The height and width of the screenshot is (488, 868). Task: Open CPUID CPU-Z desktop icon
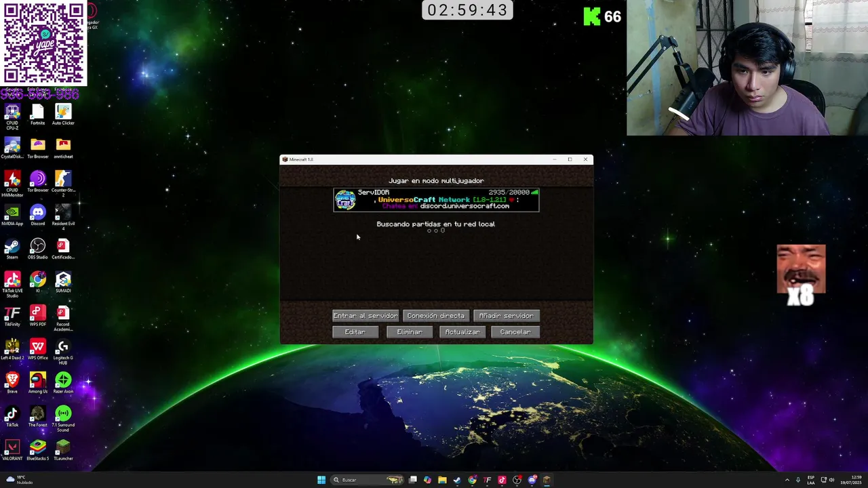point(12,115)
